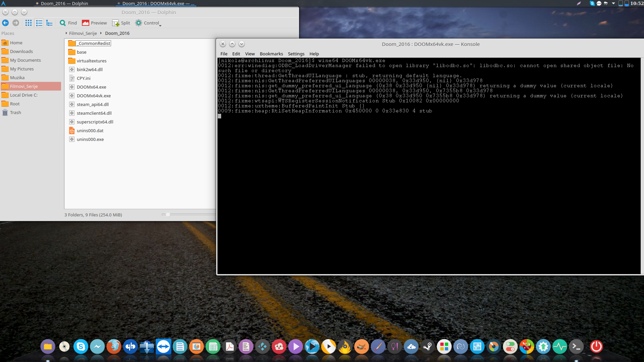
Task: Select the virtualtextures folder
Action: click(x=88, y=61)
